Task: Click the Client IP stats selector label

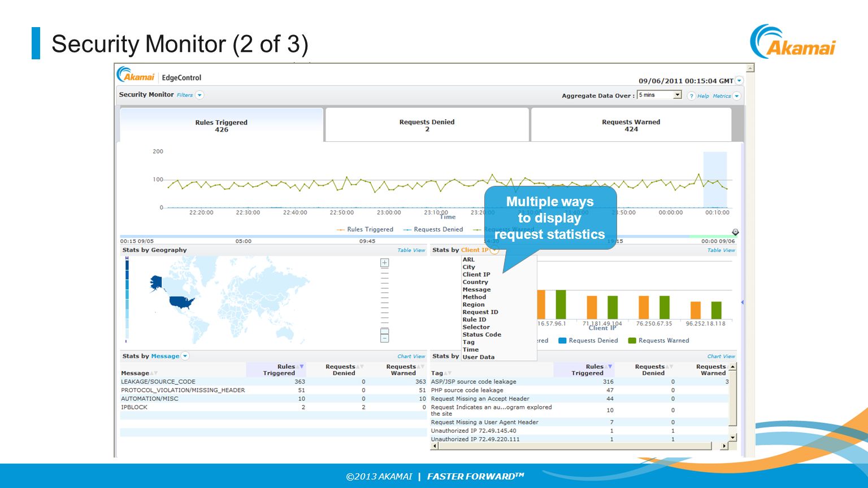Action: pos(475,250)
